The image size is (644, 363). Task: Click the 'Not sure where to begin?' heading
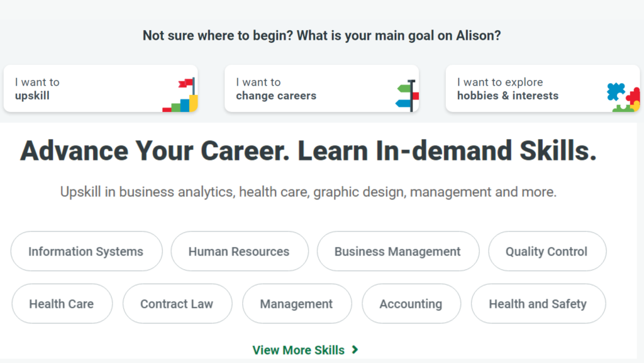point(321,36)
